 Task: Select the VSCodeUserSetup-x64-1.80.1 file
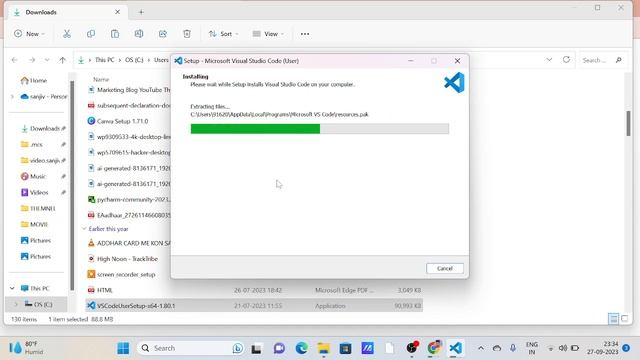pos(254,306)
